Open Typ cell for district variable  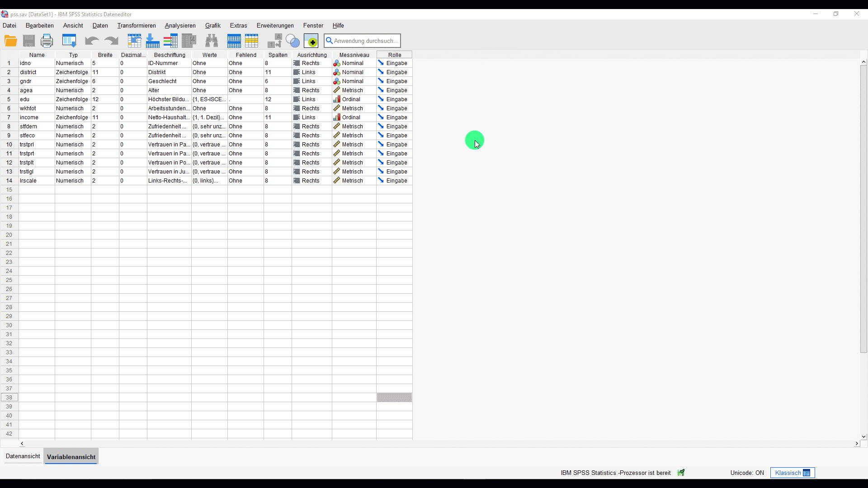pyautogui.click(x=73, y=72)
